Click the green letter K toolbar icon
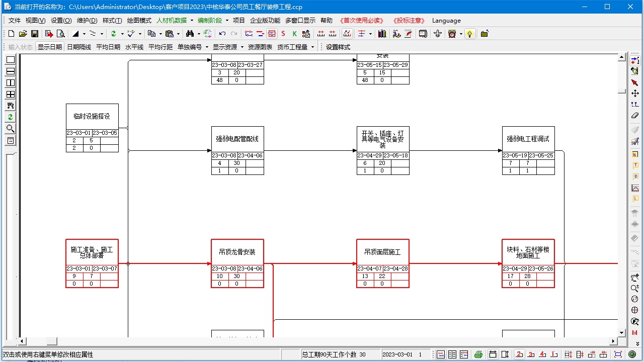This screenshot has width=644, height=362. pyautogui.click(x=295, y=34)
